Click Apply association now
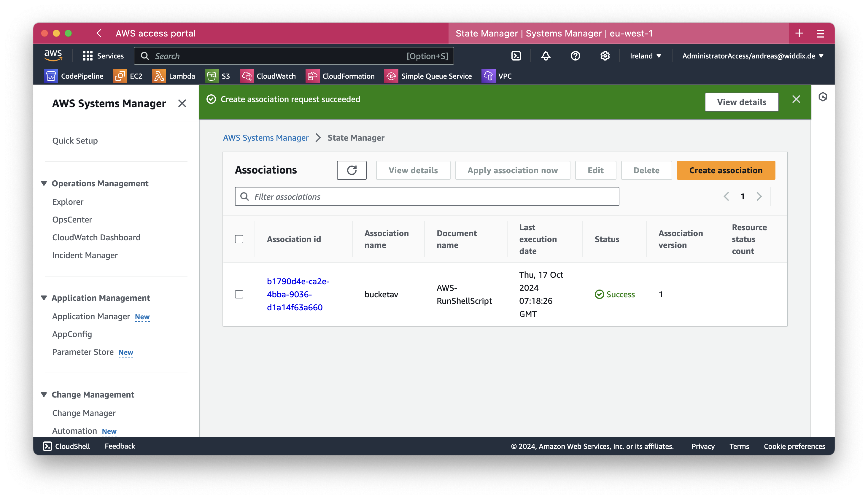This screenshot has height=499, width=868. tap(513, 170)
